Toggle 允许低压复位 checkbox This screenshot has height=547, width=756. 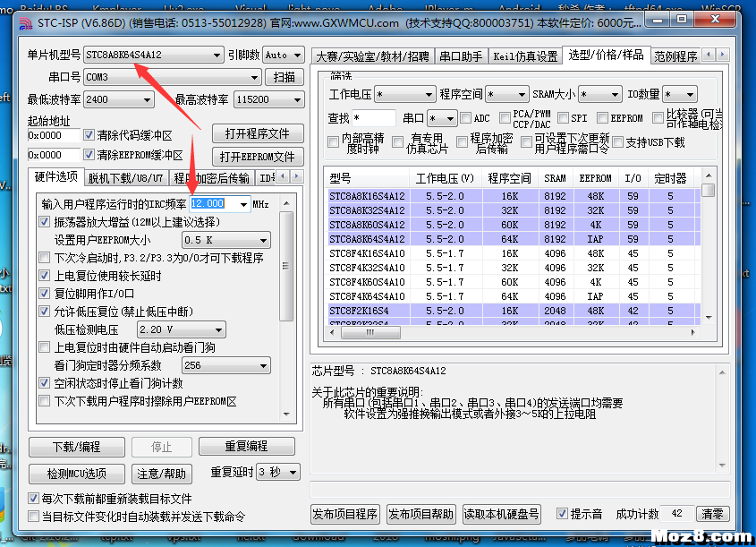(45, 312)
